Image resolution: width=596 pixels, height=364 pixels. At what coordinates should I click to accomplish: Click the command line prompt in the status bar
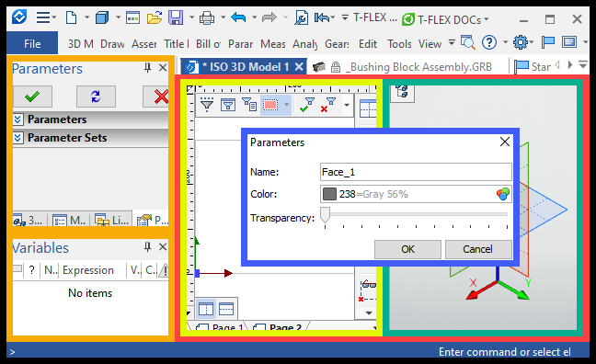(13, 352)
